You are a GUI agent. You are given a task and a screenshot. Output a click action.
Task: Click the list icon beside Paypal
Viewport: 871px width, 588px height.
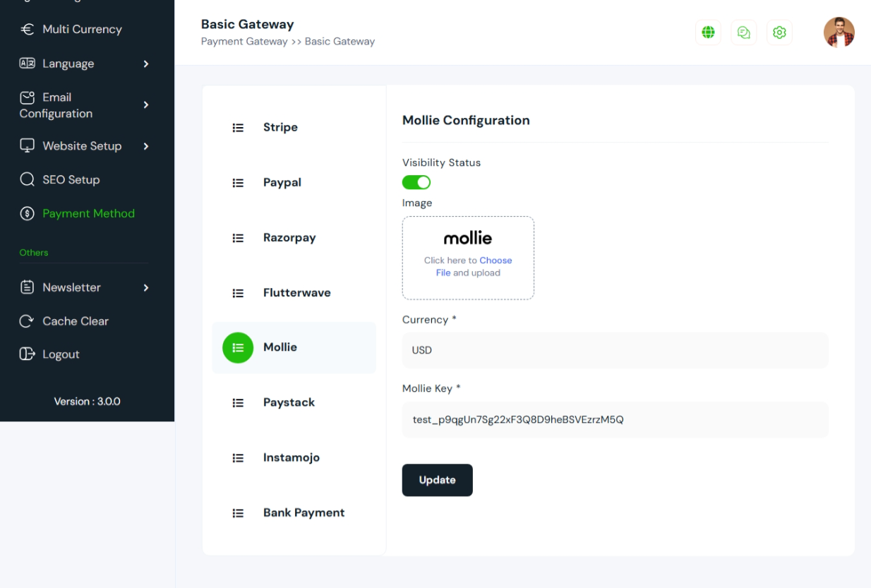(x=238, y=183)
